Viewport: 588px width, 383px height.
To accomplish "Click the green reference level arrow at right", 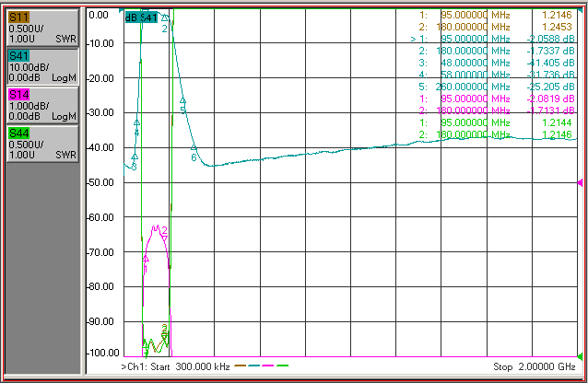I will tap(580, 356).
